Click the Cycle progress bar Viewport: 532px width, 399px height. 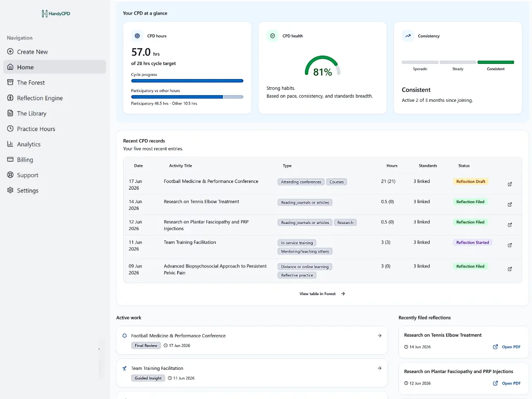187,81
